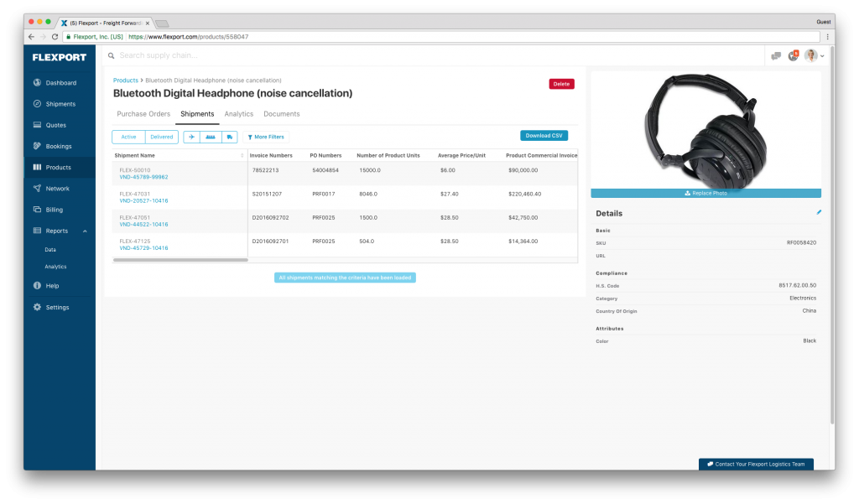Open Data under Reports
The image size is (859, 504).
click(50, 250)
